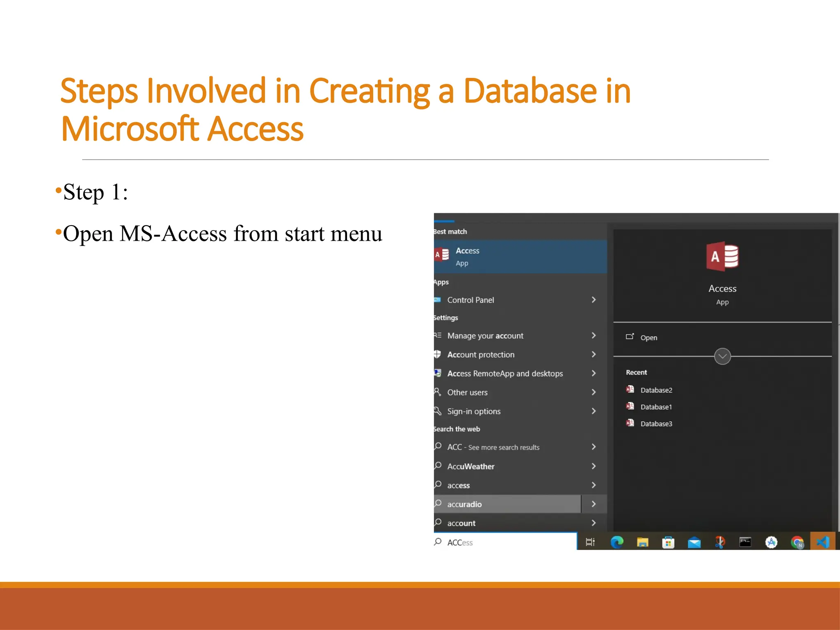Open the Mail app from the taskbar
Screen dimensions: 840x630
[694, 543]
